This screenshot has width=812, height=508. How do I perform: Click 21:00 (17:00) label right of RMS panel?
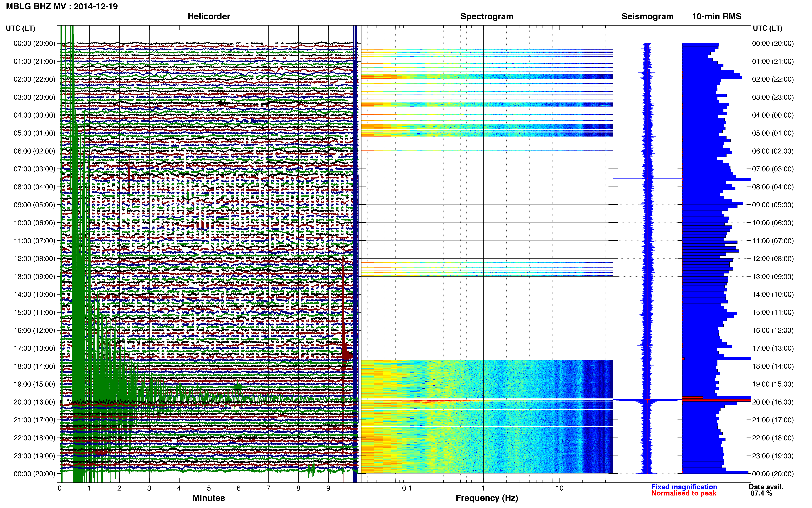pyautogui.click(x=773, y=420)
